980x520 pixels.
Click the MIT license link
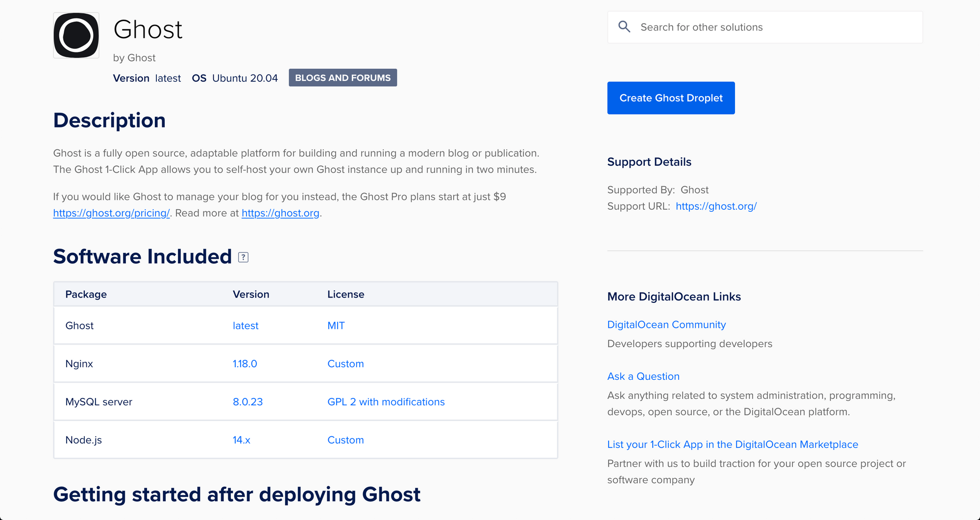336,326
